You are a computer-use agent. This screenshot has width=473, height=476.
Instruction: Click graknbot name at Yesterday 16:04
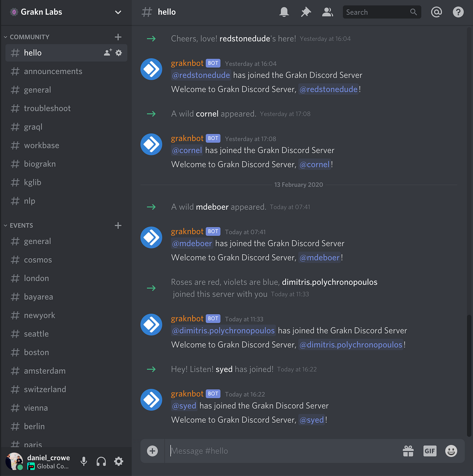[187, 63]
